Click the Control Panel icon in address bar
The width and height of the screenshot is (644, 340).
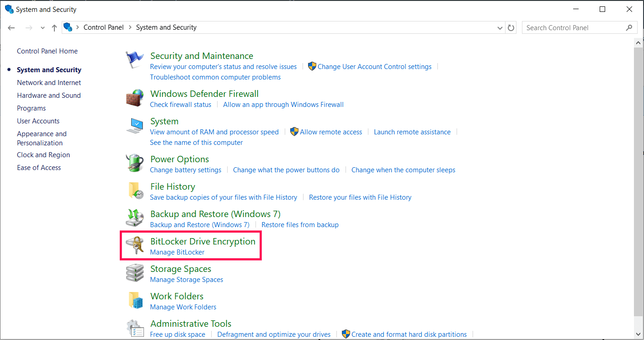tap(68, 27)
